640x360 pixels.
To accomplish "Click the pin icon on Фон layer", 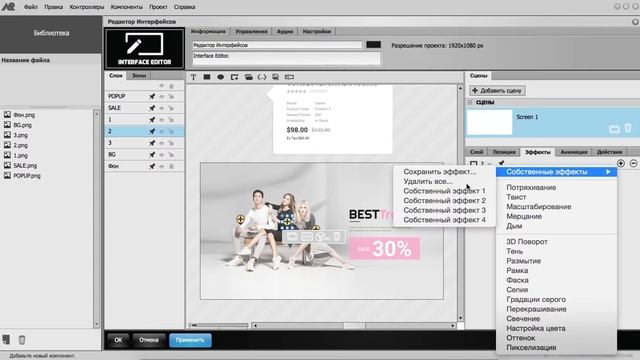I will pyautogui.click(x=152, y=166).
